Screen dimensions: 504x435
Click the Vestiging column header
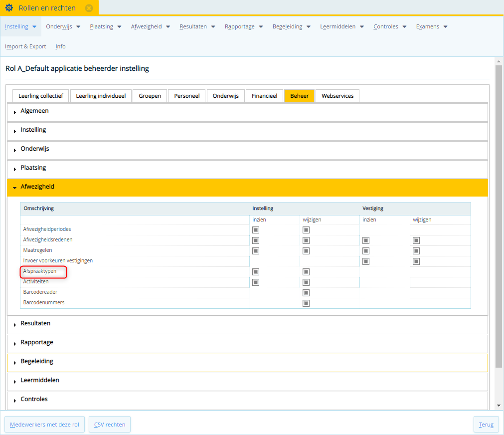pyautogui.click(x=373, y=208)
